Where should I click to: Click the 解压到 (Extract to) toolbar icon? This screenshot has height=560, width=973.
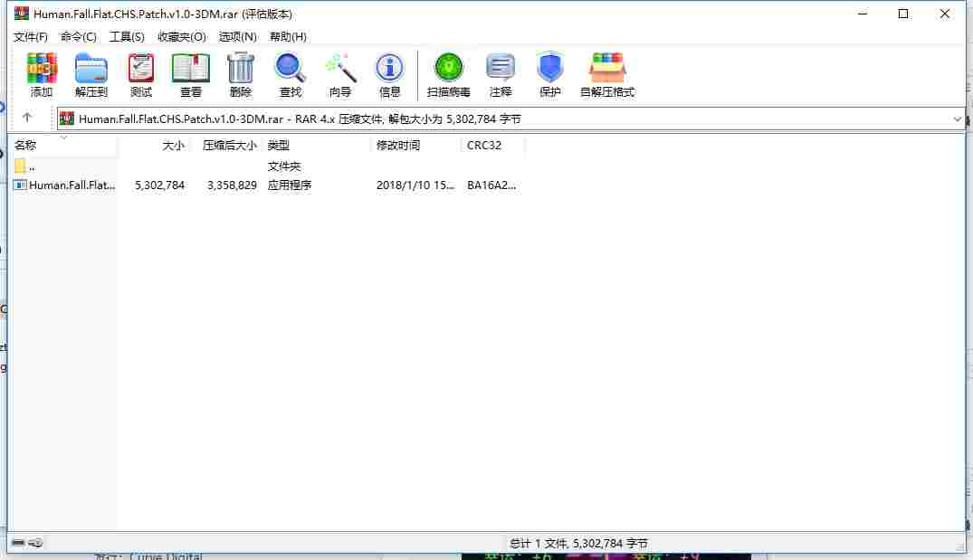click(x=91, y=74)
